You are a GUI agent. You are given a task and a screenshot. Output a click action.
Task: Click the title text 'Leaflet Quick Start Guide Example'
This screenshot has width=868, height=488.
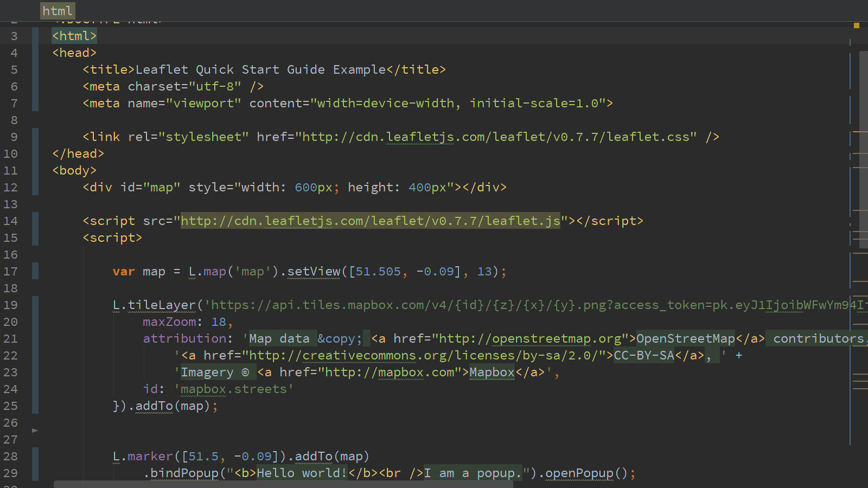(260, 69)
